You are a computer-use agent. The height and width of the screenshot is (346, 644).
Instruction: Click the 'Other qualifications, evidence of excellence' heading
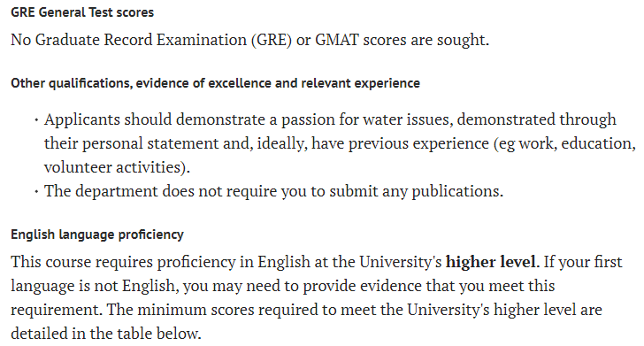[215, 83]
